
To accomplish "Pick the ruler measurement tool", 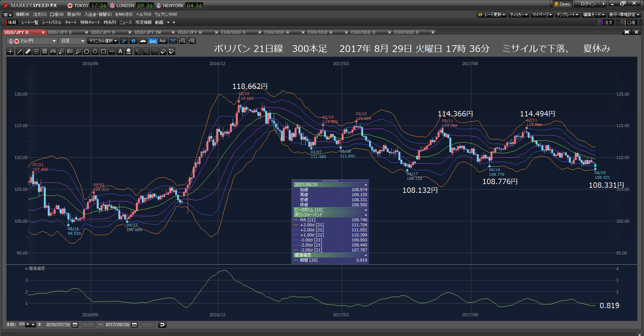I will 28,51.
